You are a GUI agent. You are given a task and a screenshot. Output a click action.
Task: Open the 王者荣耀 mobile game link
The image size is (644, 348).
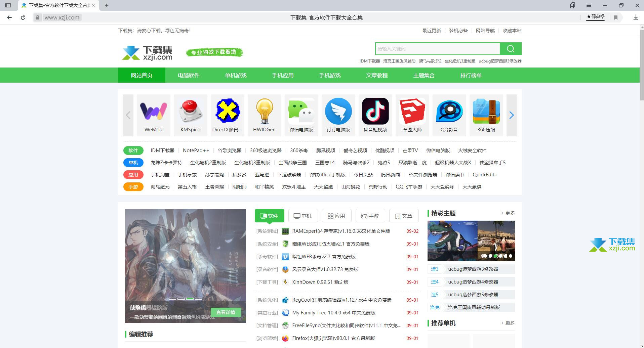[214, 187]
